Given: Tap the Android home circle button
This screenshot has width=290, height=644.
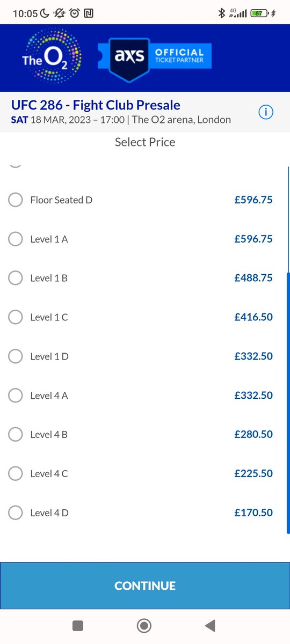Looking at the screenshot, I should (144, 625).
